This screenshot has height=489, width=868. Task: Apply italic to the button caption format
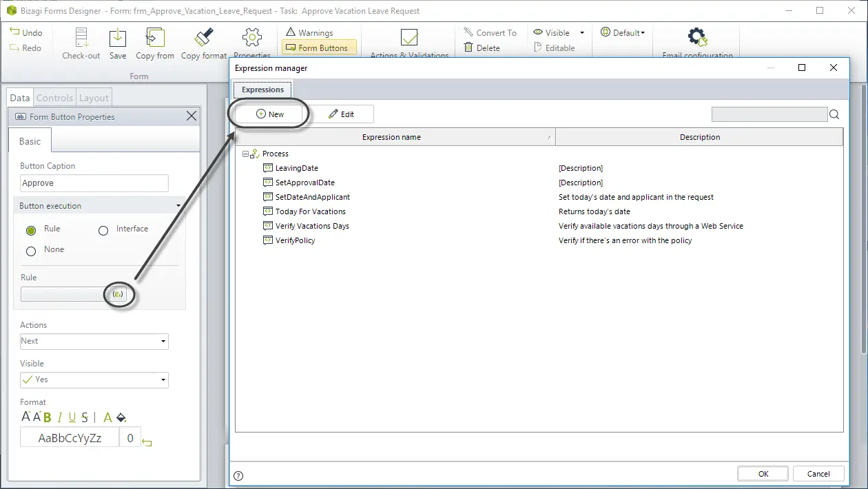(x=60, y=417)
